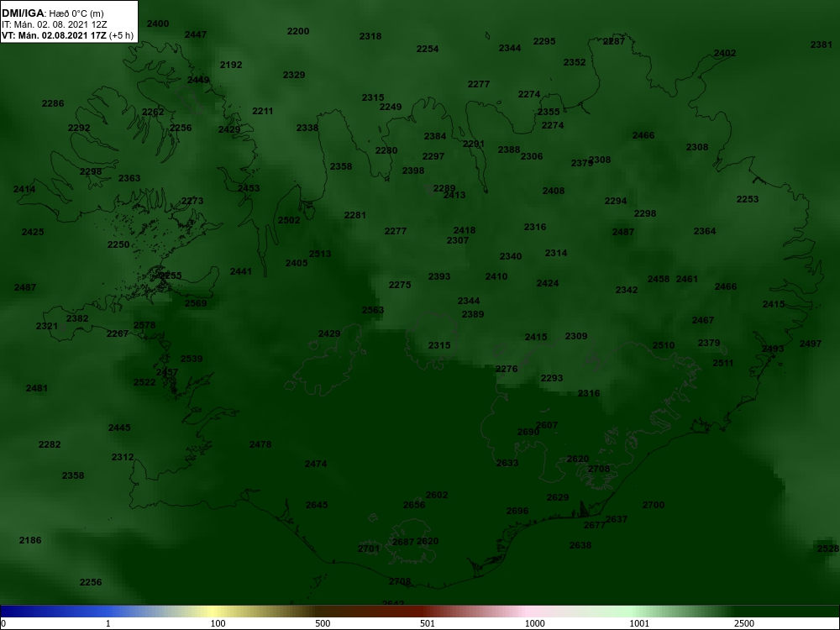Click the map value 2276

(507, 369)
